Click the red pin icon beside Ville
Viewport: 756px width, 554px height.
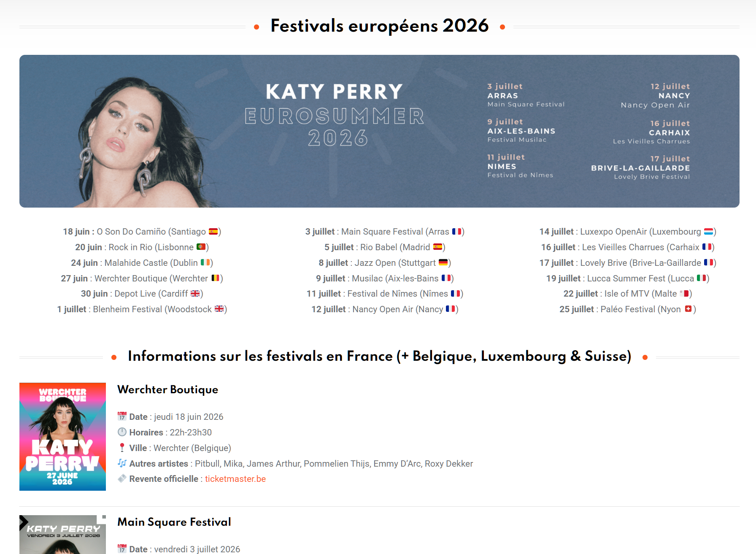122,447
